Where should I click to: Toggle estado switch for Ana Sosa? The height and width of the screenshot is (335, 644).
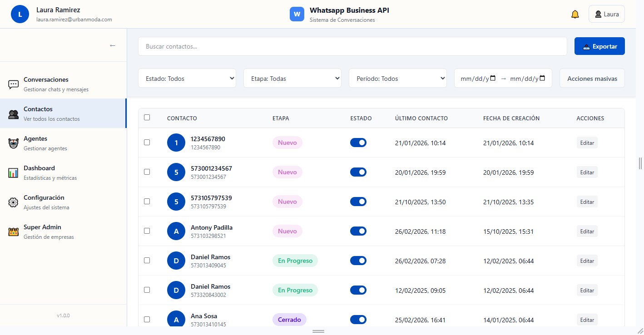(x=358, y=320)
